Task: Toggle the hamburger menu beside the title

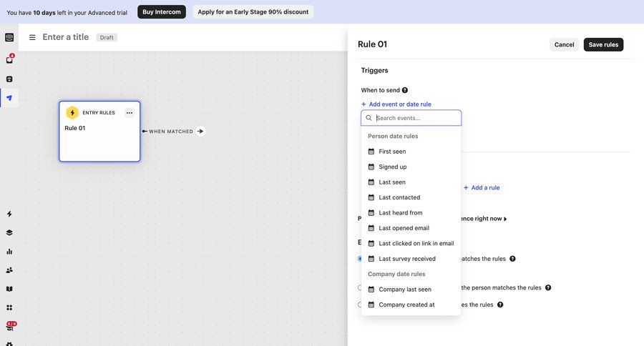Action: point(32,37)
